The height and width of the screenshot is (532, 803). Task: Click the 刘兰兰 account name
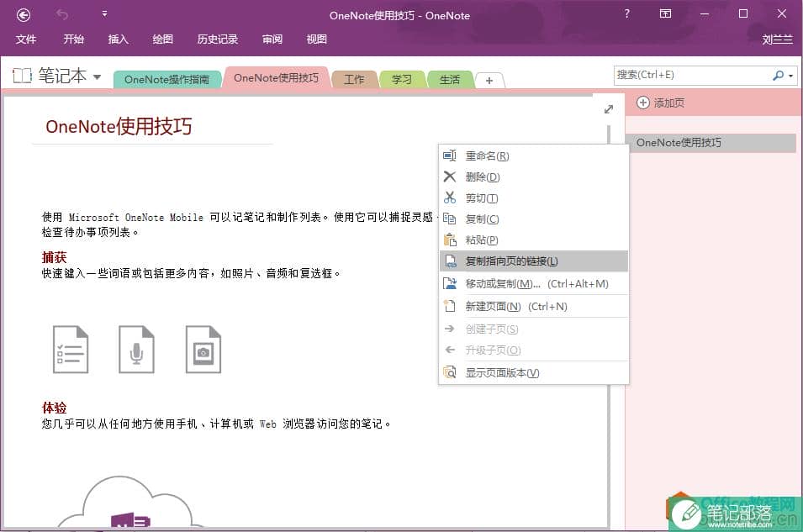click(x=777, y=40)
